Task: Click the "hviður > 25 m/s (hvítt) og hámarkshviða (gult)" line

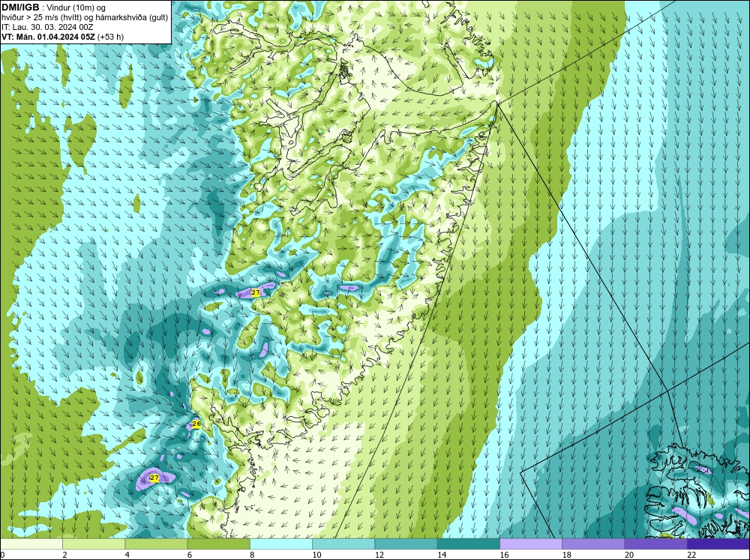Action: pyautogui.click(x=85, y=17)
